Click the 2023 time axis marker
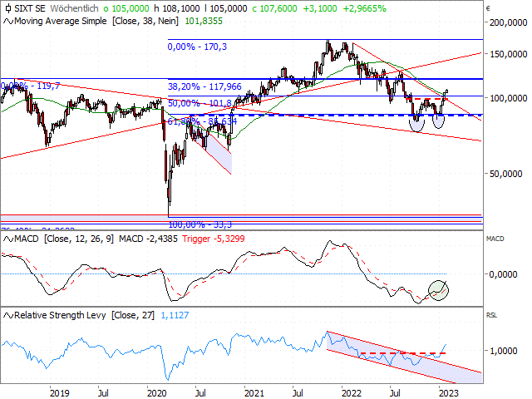The width and height of the screenshot is (532, 399). 449,393
